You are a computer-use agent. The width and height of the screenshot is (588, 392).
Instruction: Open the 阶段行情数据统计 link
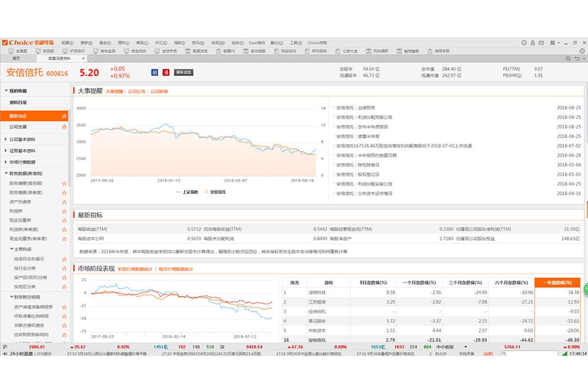[x=135, y=269]
